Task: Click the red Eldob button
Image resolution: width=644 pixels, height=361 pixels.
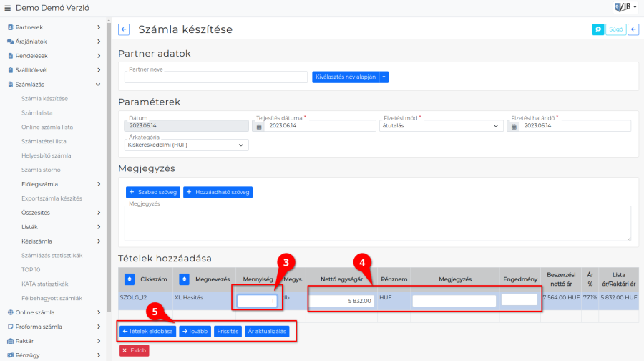Action: pyautogui.click(x=134, y=351)
